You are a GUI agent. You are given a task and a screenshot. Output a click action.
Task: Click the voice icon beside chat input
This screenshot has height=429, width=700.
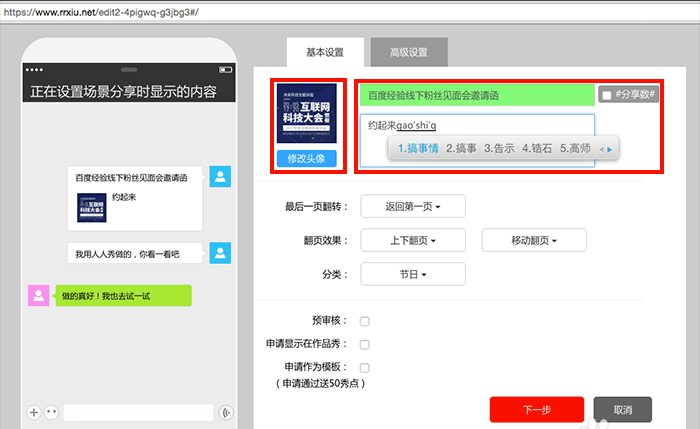click(x=226, y=412)
